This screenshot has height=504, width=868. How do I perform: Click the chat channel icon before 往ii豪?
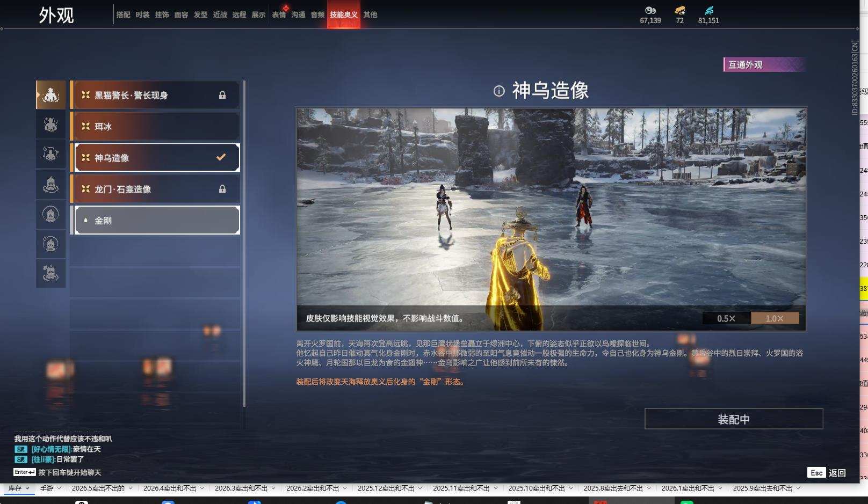click(20, 459)
